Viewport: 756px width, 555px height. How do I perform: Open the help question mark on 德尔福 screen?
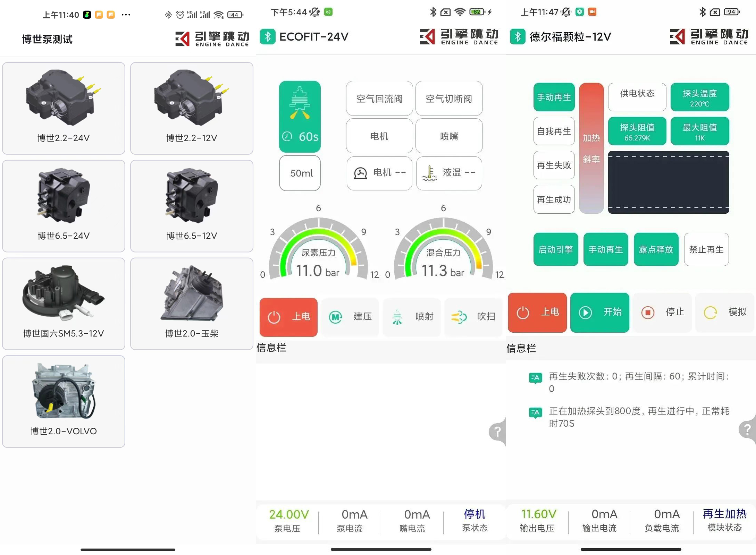[x=747, y=430]
